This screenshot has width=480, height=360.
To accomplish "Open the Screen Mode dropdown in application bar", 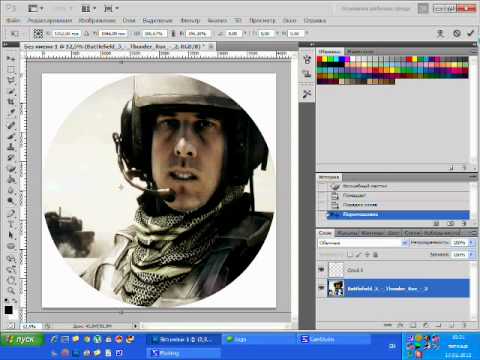I will click(111, 9).
